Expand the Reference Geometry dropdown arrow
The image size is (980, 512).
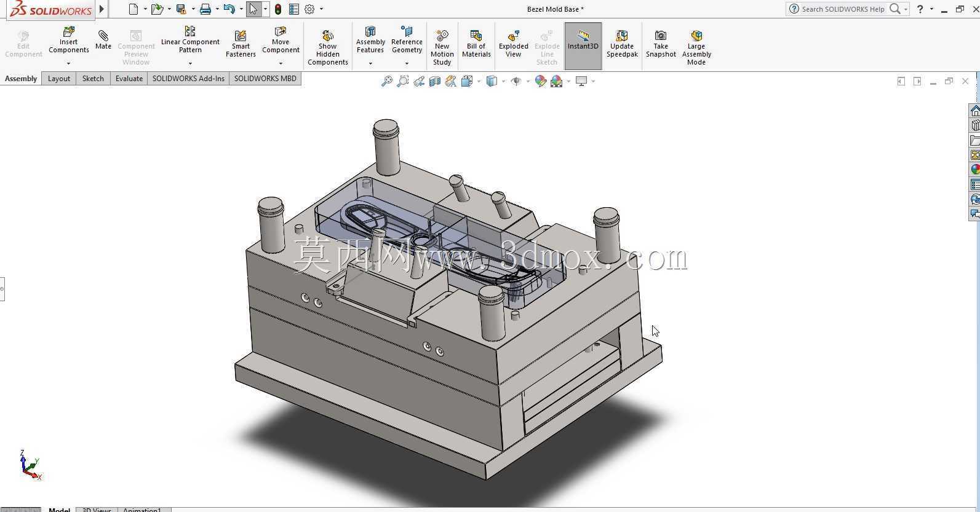(x=407, y=63)
